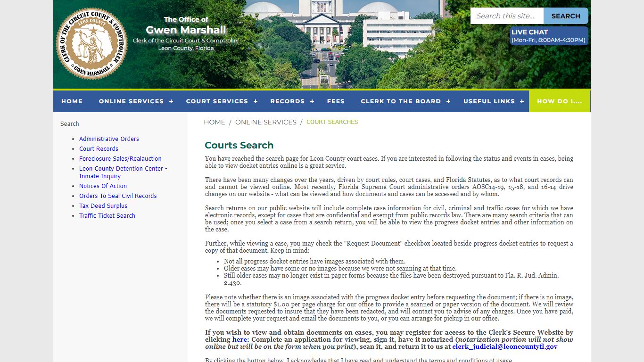Open the Online Services menu
Screen dimensions: 644x362
point(131,101)
